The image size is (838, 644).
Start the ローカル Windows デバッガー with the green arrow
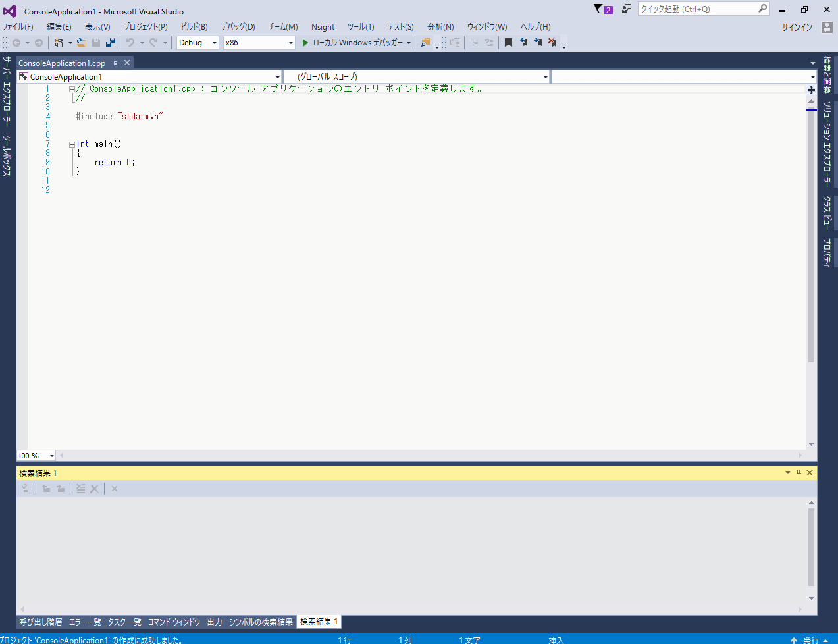tap(305, 43)
